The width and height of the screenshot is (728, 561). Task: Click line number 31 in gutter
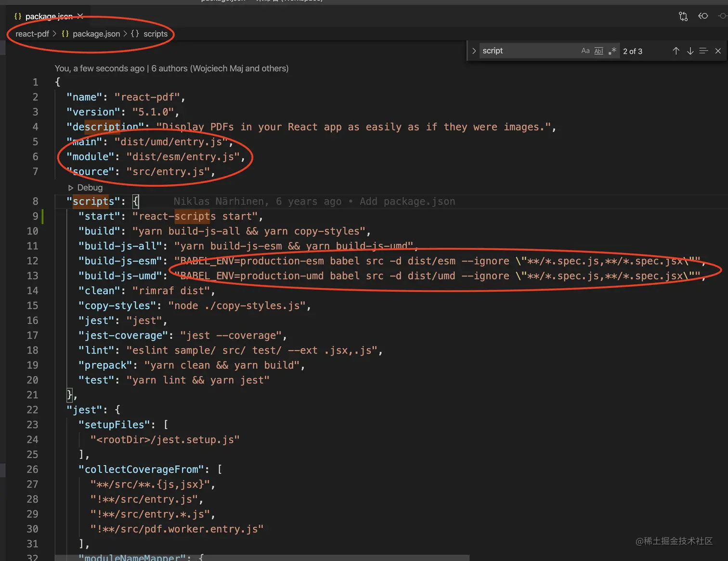point(32,544)
